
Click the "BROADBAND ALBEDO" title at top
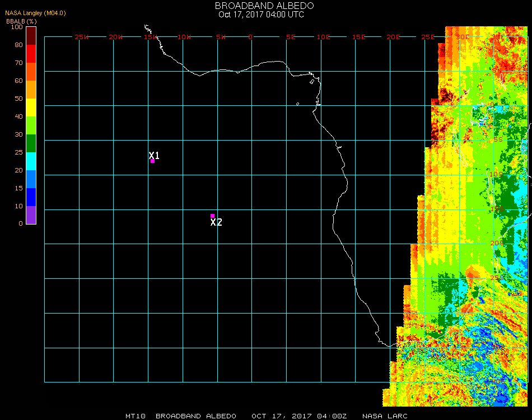tap(264, 6)
